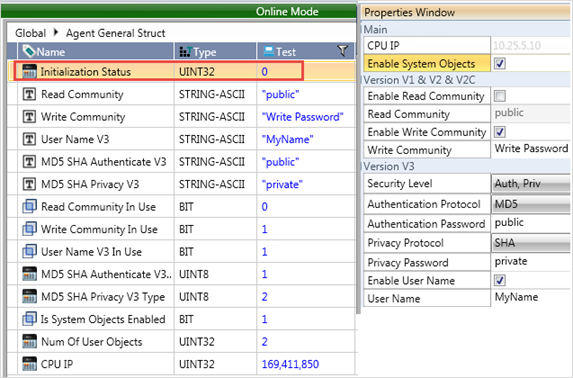Viewport: 573px width, 378px height.
Task: Toggle Enable Write Community checkbox
Action: [x=500, y=132]
